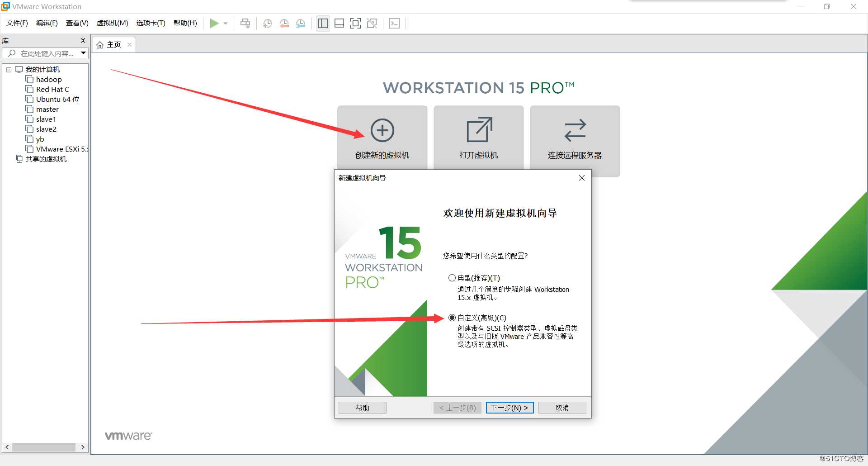Click the hadoop VM icon in library
The height and width of the screenshot is (466, 868).
coord(30,79)
